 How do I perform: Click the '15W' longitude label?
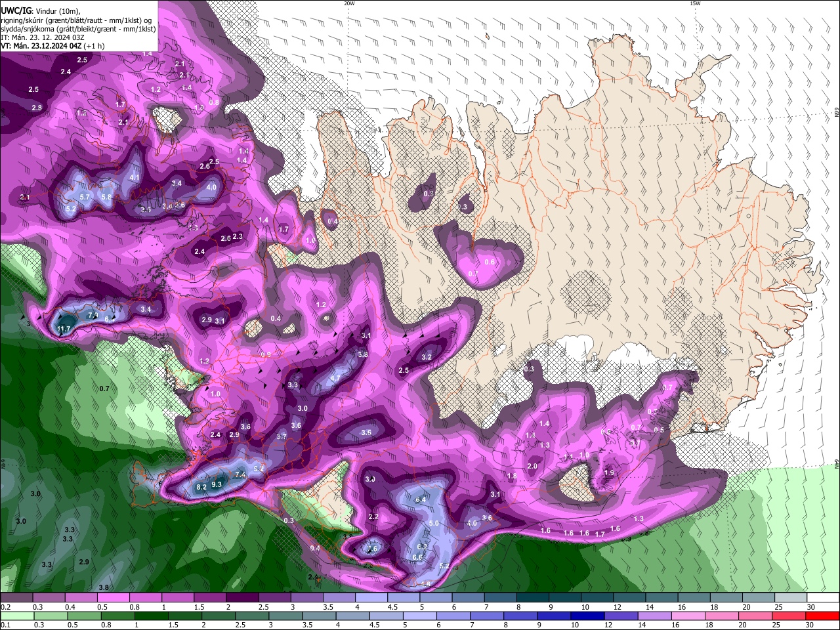click(x=695, y=3)
